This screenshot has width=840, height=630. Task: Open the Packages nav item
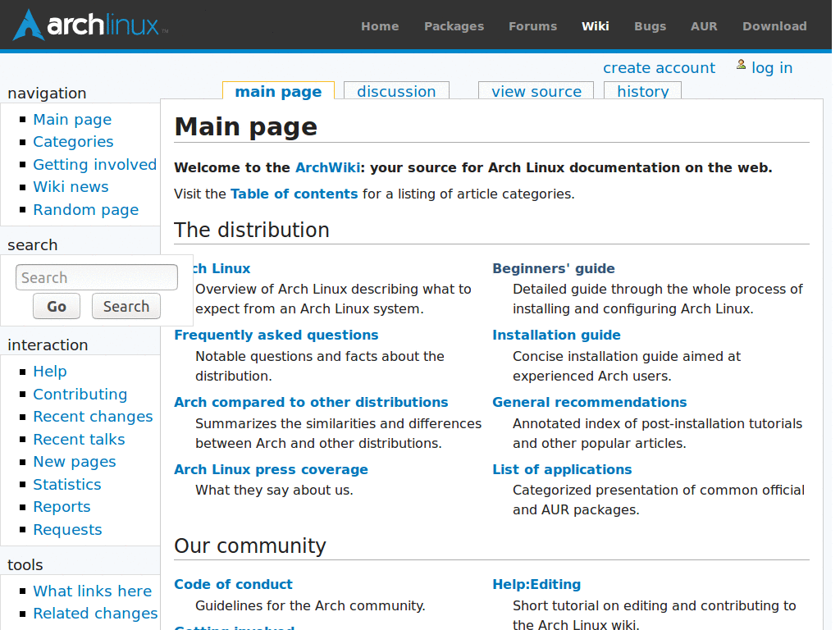pos(454,26)
